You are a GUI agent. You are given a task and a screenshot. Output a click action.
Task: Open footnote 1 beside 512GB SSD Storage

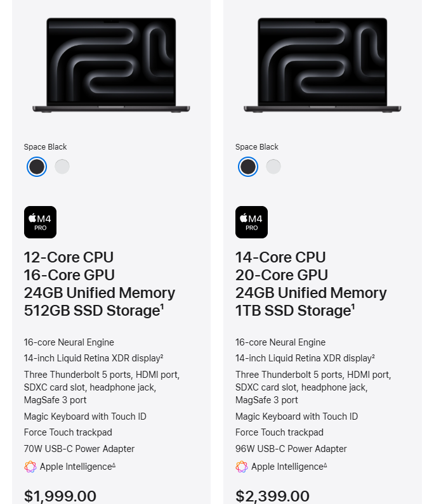click(162, 307)
